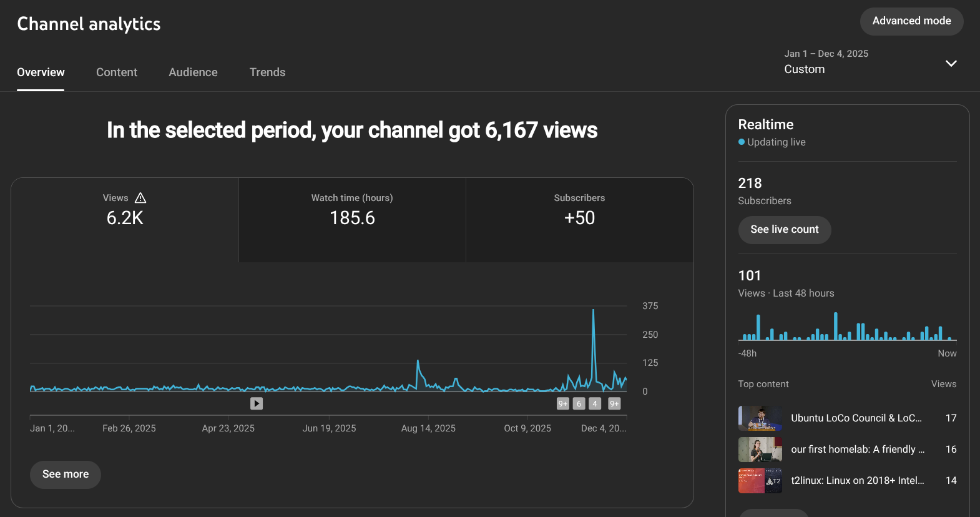Screen dimensions: 980x517
Task: Select the Views 6.2K metric card
Action: pos(125,219)
